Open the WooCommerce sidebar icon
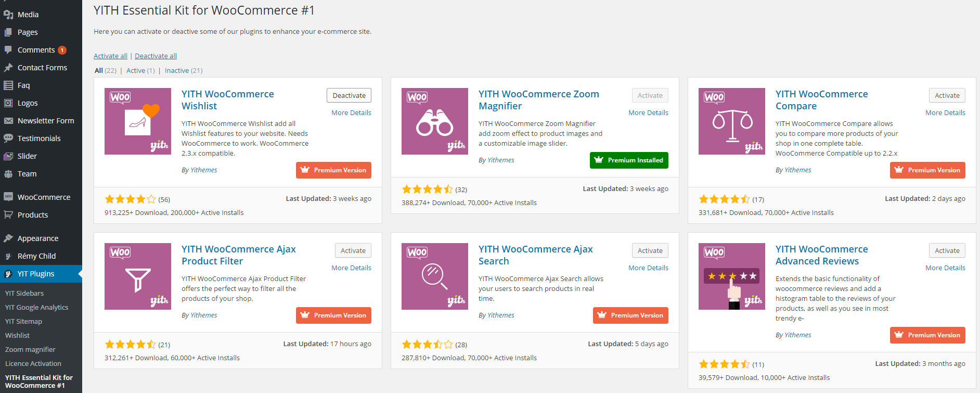 coord(8,197)
